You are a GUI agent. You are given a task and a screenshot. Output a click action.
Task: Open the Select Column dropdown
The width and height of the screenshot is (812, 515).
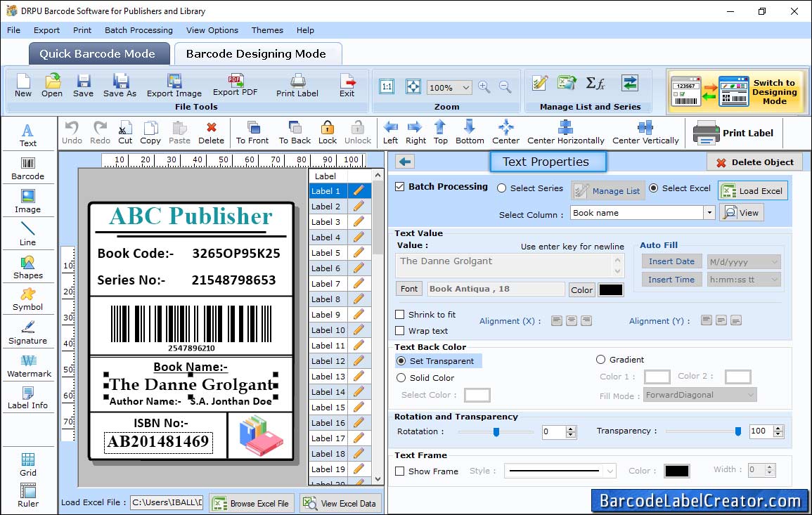pos(709,213)
